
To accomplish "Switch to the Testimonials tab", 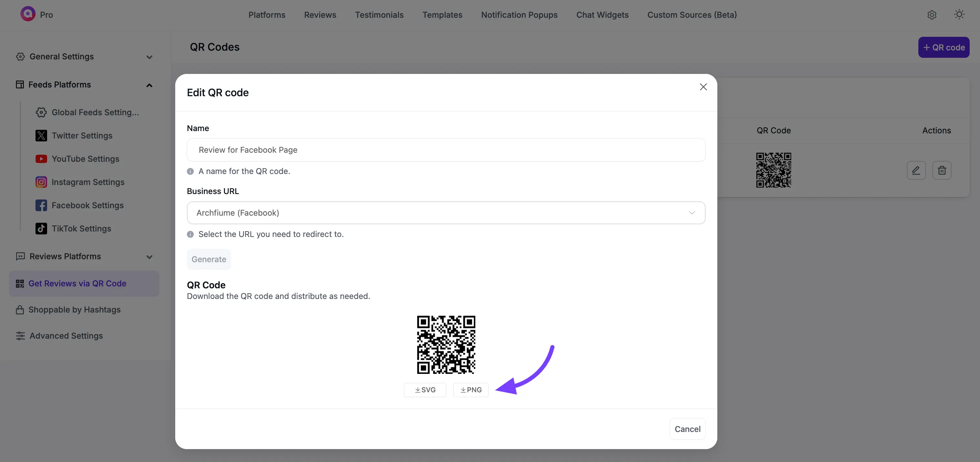I will tap(379, 15).
